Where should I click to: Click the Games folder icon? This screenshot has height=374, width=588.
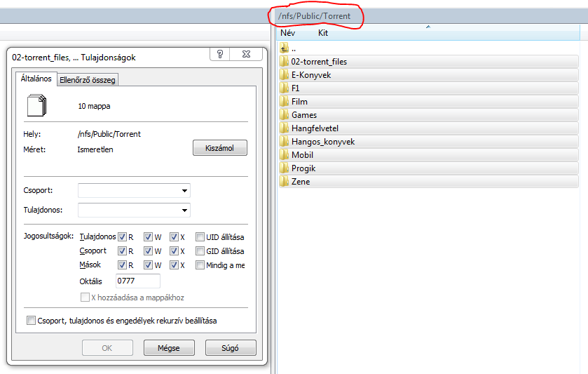pyautogui.click(x=284, y=115)
